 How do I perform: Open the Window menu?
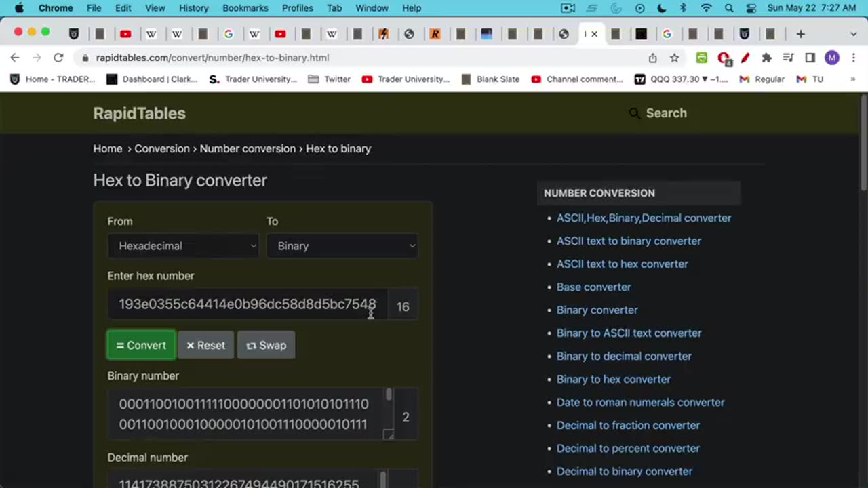click(372, 8)
